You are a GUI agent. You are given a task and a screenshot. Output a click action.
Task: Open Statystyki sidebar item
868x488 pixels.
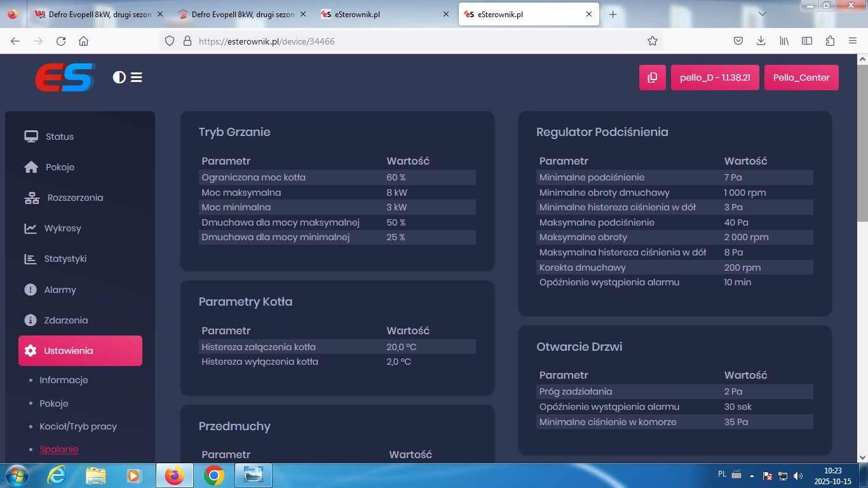[x=65, y=259]
